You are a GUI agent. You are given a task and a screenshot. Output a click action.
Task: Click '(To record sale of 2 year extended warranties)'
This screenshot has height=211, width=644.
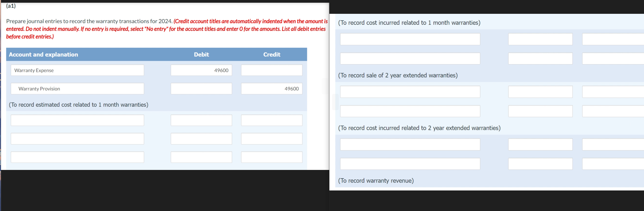398,75
